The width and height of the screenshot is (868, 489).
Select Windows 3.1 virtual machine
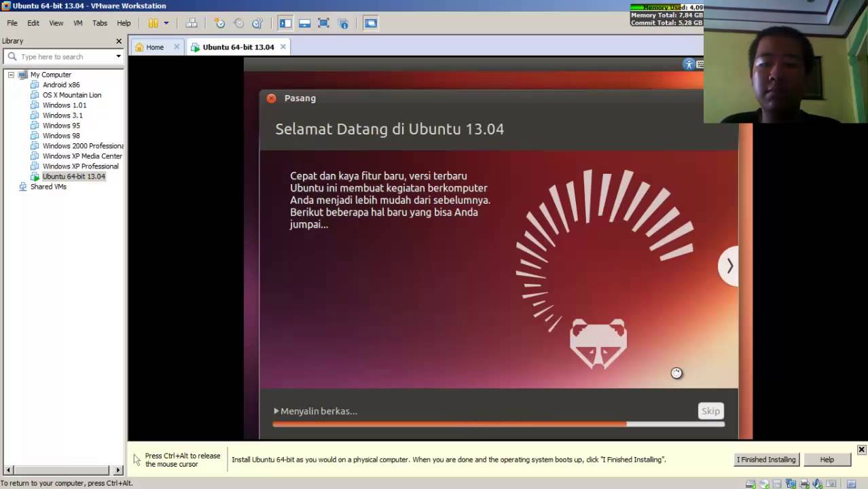pos(62,115)
